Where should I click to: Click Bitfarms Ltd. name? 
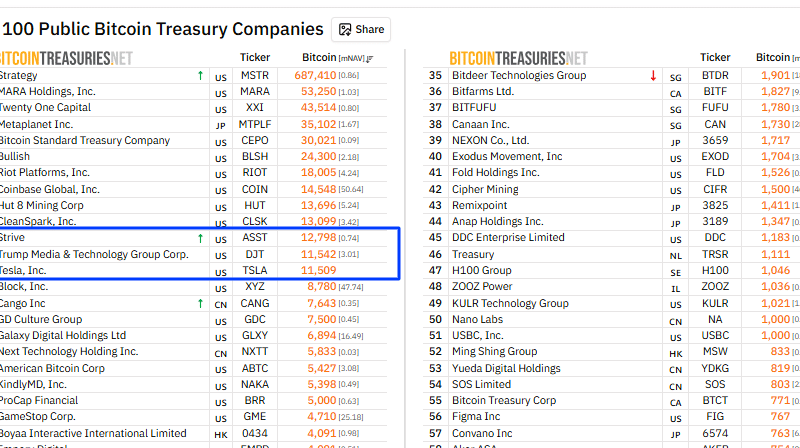pyautogui.click(x=483, y=91)
